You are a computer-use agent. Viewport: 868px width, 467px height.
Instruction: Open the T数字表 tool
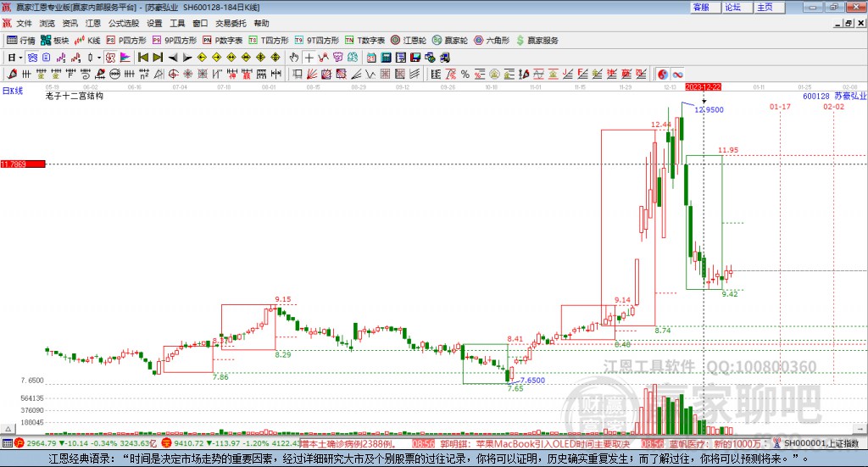click(364, 41)
